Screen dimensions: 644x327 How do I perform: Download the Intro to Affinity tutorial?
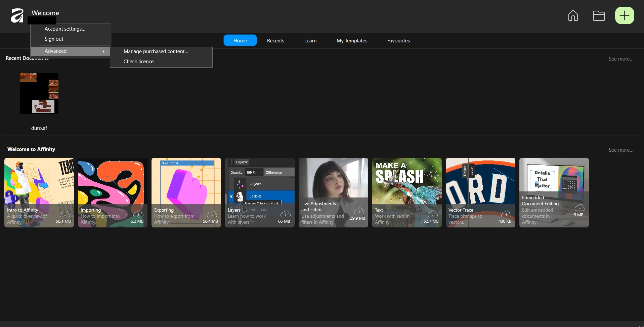(65, 214)
